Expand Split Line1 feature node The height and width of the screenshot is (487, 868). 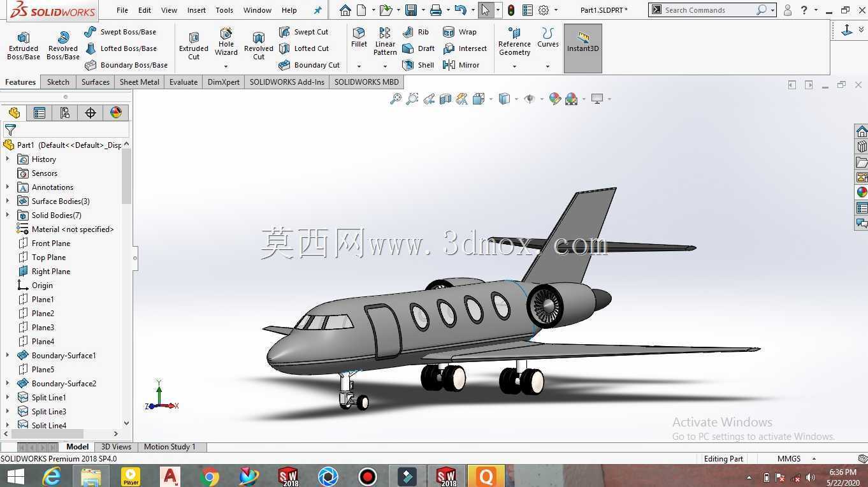coord(8,397)
